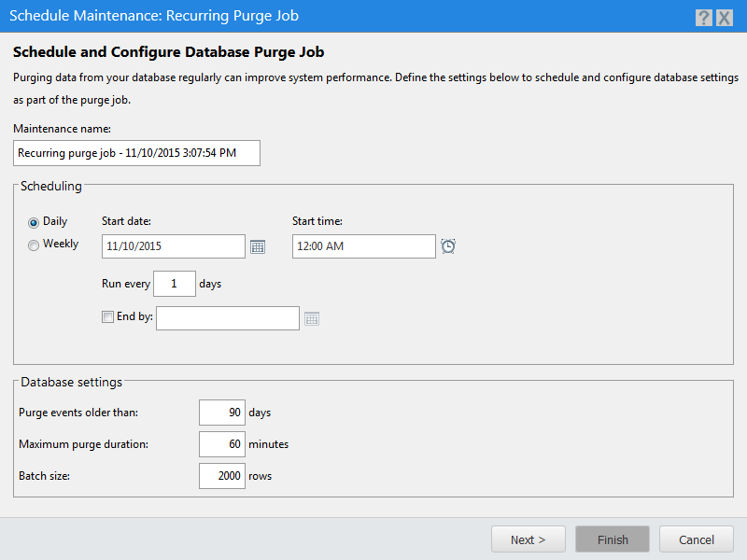
Task: Select the Daily schedule option
Action: 35,222
